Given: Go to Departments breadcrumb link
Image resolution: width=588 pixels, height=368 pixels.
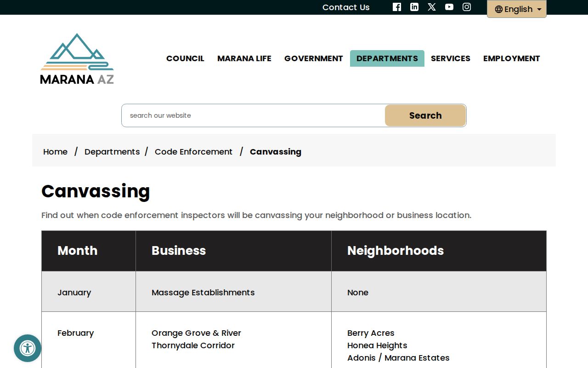Looking at the screenshot, I should point(112,152).
